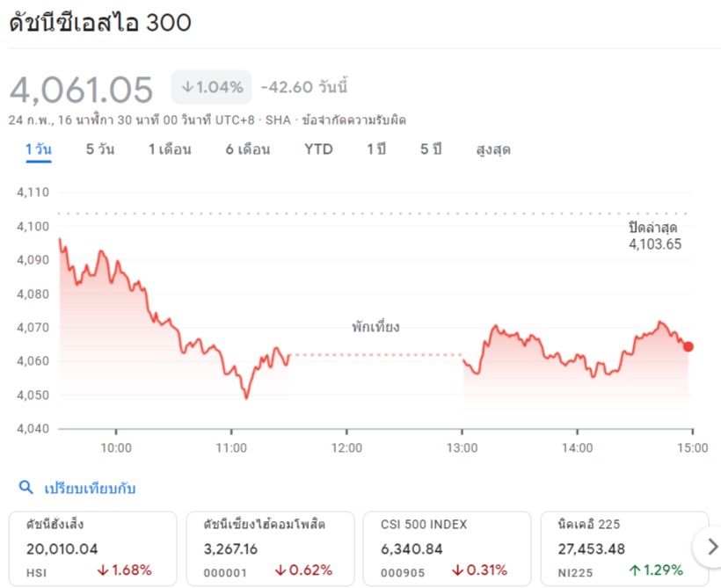The width and height of the screenshot is (721, 588).
Task: Show the 1 ปี chart range
Action: 376,149
